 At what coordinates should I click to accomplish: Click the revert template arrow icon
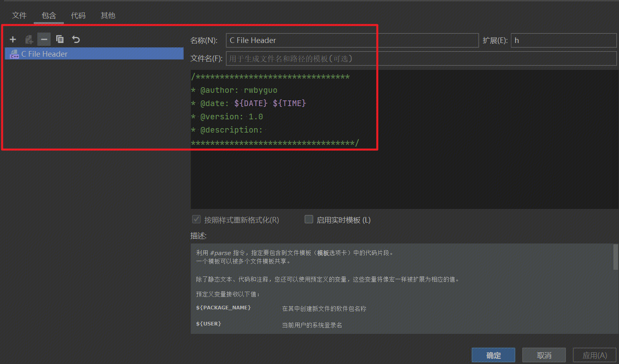click(76, 39)
